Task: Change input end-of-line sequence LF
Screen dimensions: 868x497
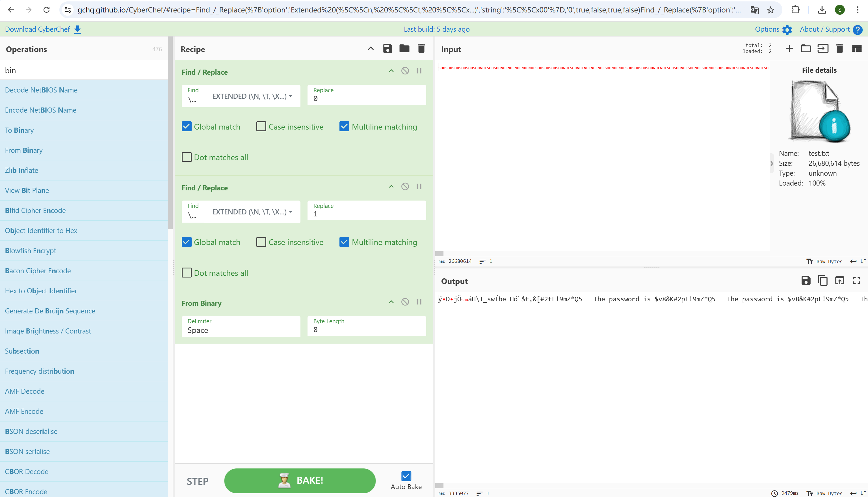Action: point(858,261)
